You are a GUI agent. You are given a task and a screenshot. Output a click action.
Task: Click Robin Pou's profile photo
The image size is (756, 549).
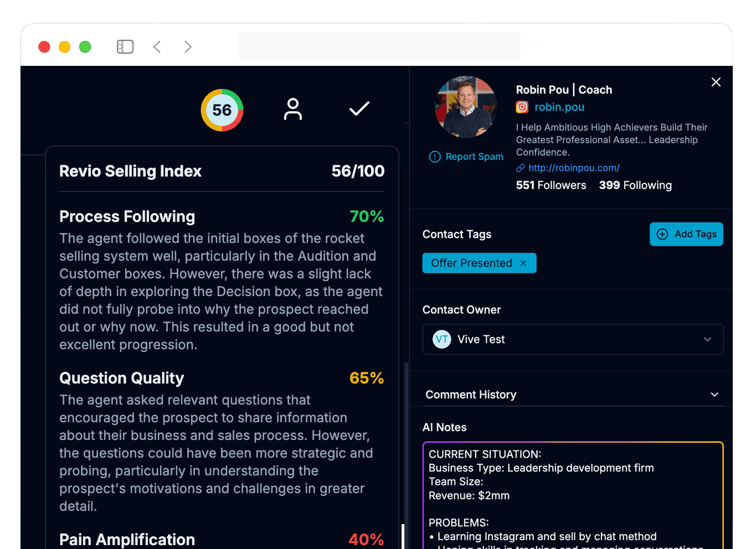466,107
